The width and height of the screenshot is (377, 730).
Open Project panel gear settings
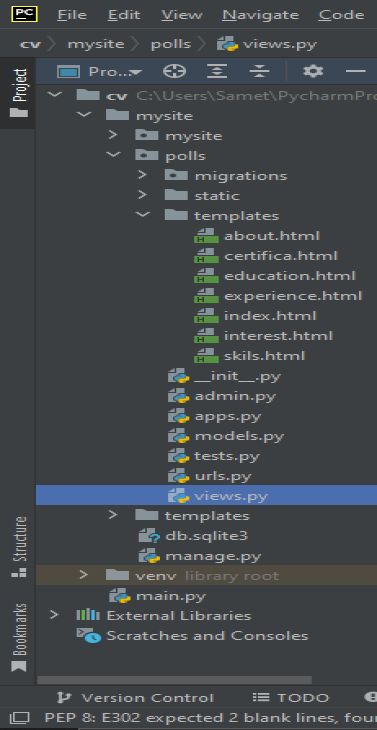coord(313,71)
